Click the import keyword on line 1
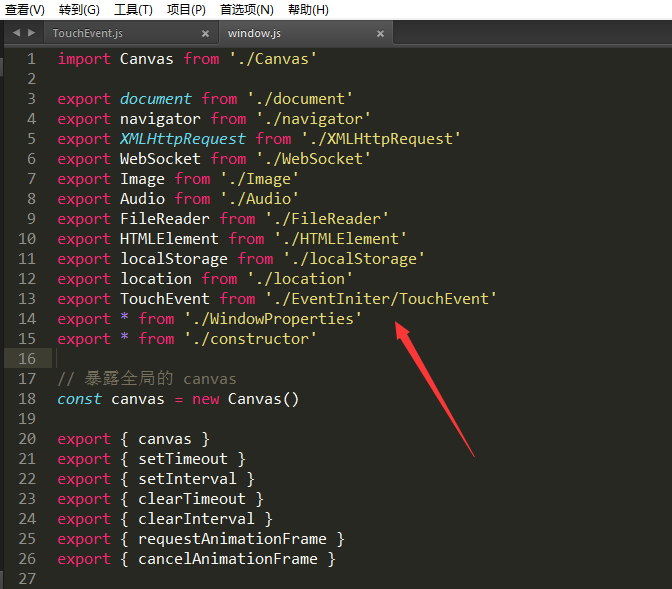This screenshot has width=672, height=589. (84, 59)
